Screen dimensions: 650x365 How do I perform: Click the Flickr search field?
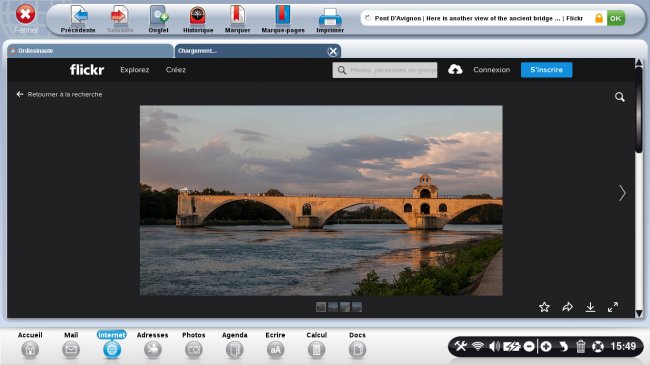pos(385,70)
